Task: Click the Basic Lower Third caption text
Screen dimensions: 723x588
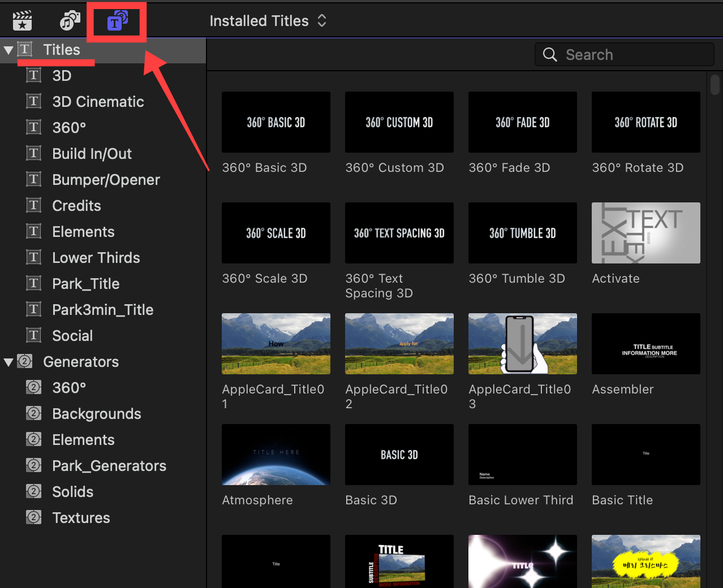Action: pos(521,500)
